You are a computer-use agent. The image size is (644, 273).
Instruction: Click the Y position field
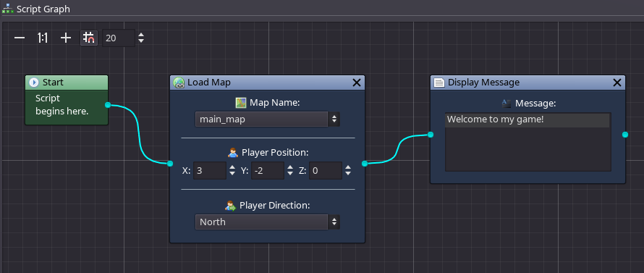pos(268,171)
